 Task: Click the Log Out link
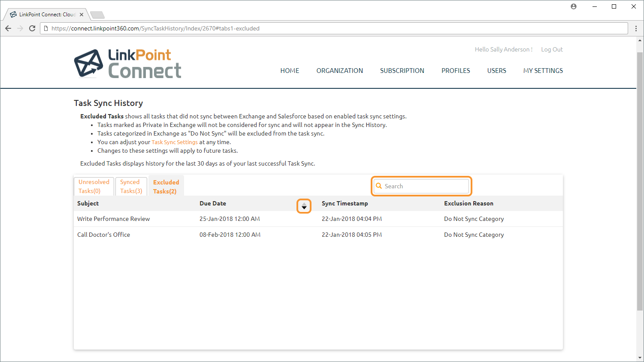(x=552, y=49)
